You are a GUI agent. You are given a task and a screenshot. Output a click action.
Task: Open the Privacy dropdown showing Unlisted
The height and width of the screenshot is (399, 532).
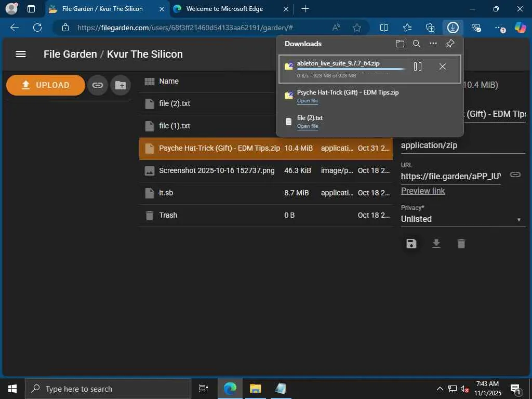click(463, 219)
